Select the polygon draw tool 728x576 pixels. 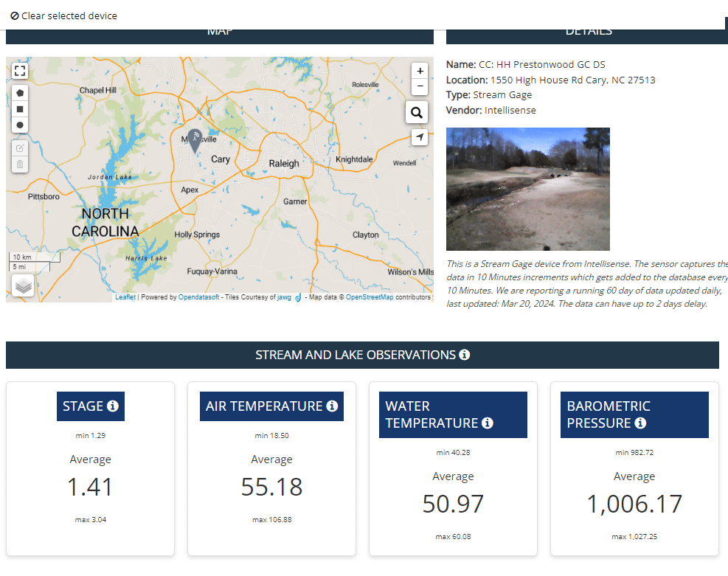coord(20,93)
